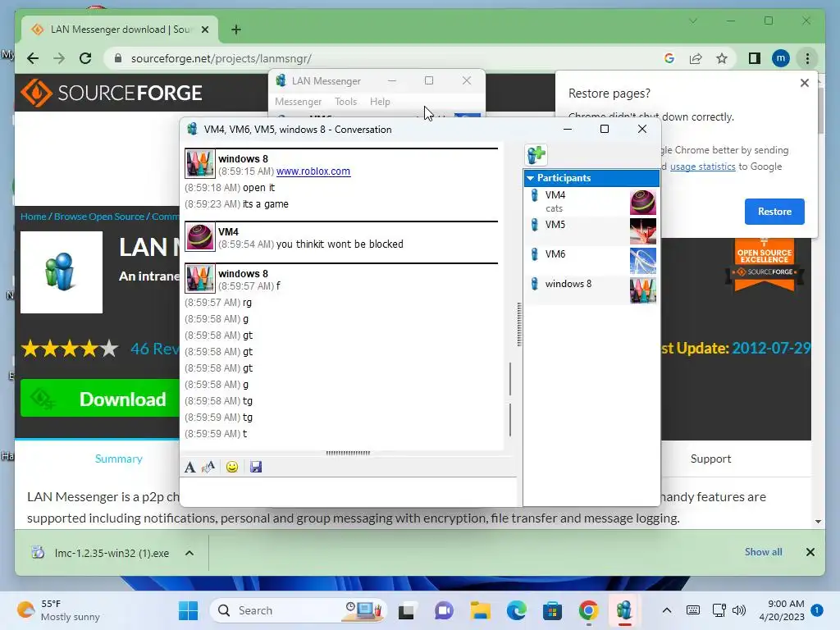
Task: Close the Chrome downloads bar
Action: [x=810, y=552]
